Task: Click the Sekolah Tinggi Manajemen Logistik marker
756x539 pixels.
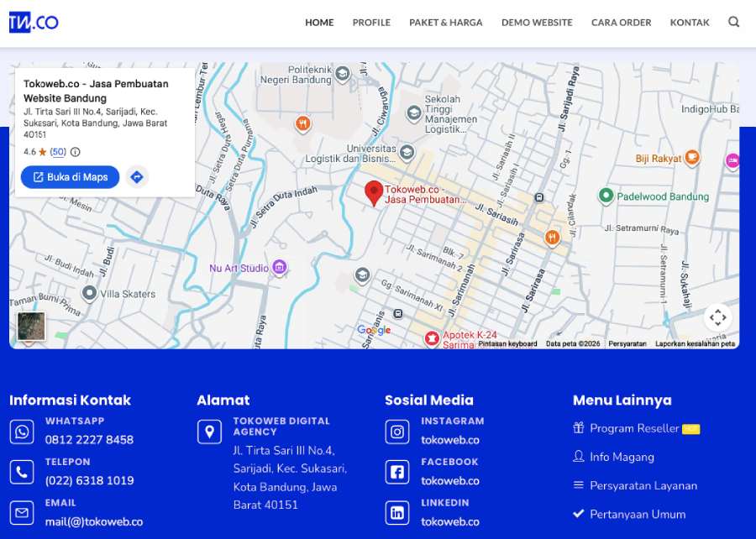Action: pos(413,113)
